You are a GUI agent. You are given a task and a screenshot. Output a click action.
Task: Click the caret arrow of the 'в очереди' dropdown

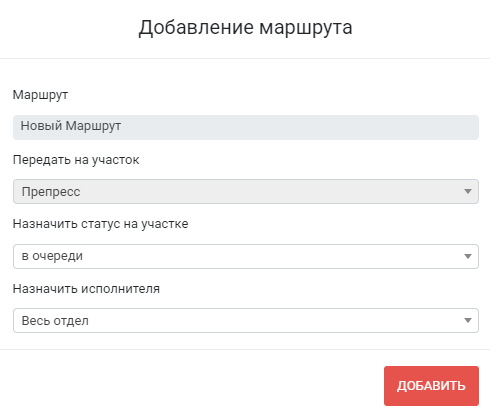[468, 256]
